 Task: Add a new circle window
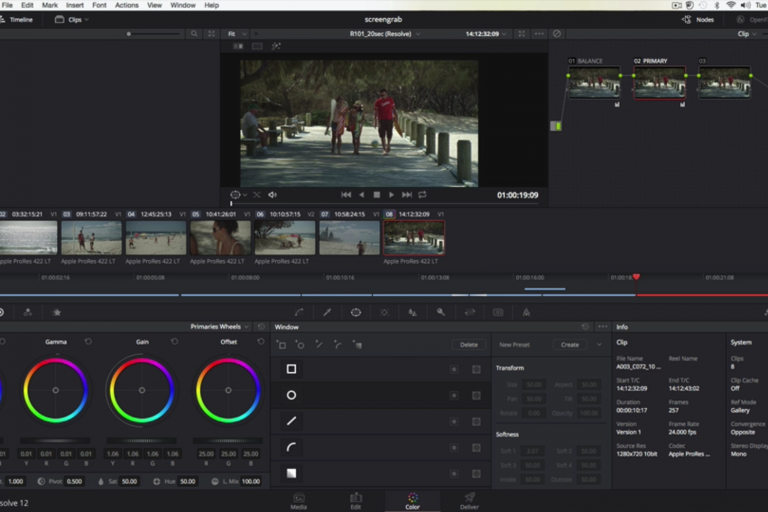point(300,345)
